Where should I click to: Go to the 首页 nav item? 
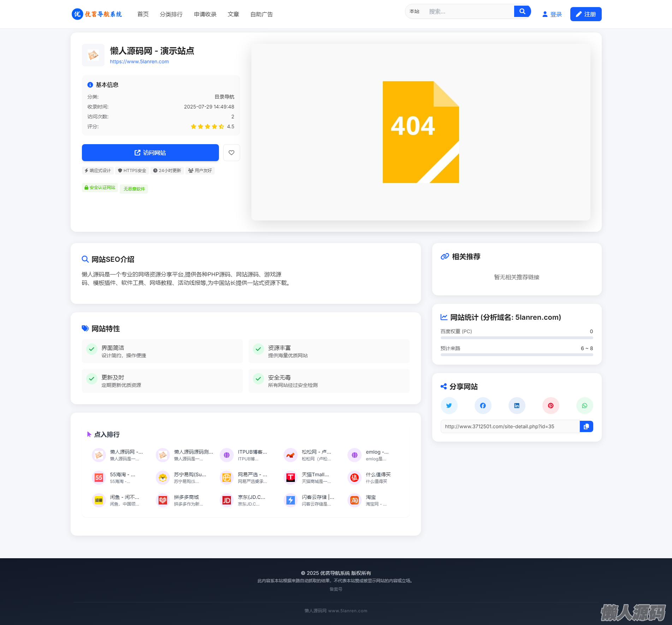click(143, 14)
